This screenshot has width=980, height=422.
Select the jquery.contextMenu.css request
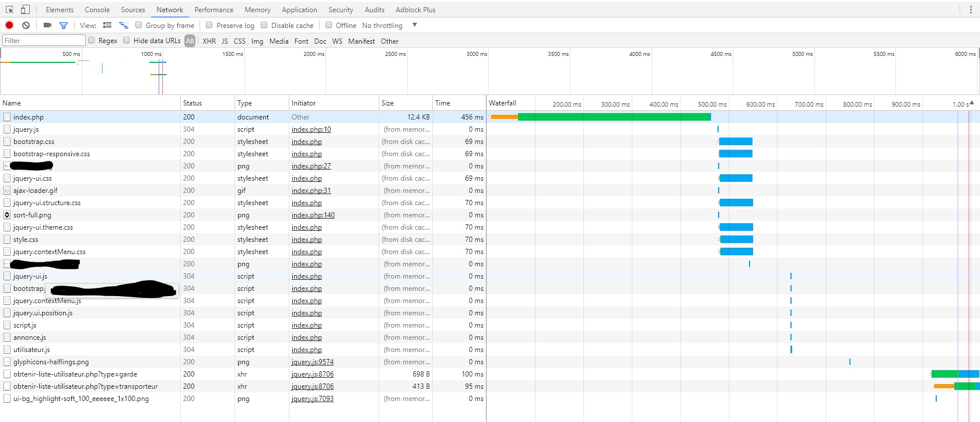pyautogui.click(x=243, y=252)
